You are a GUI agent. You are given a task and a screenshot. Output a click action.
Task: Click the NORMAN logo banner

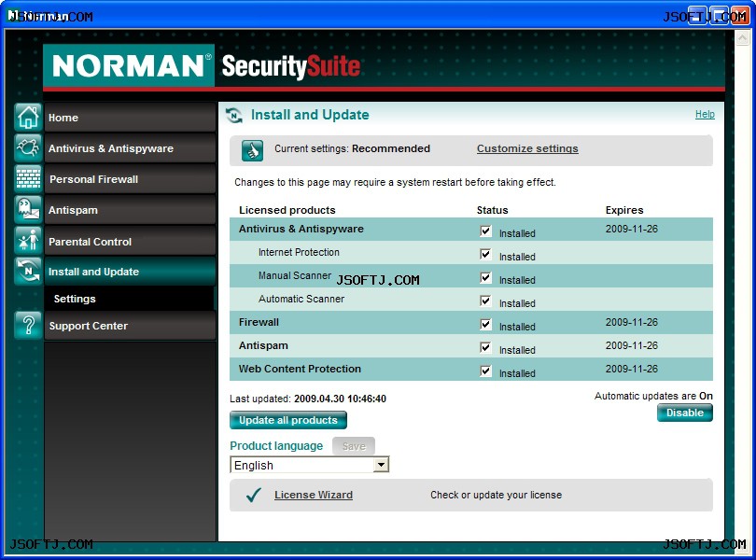[x=129, y=65]
